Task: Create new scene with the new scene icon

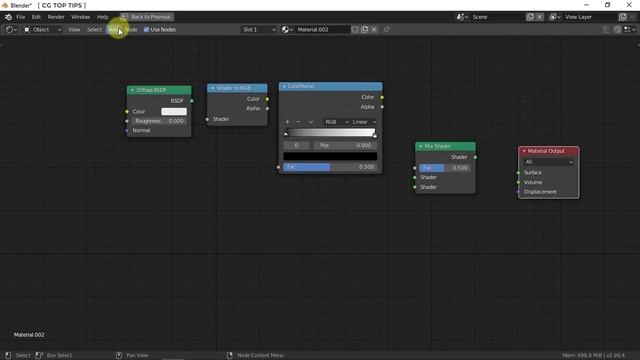Action: 530,17
